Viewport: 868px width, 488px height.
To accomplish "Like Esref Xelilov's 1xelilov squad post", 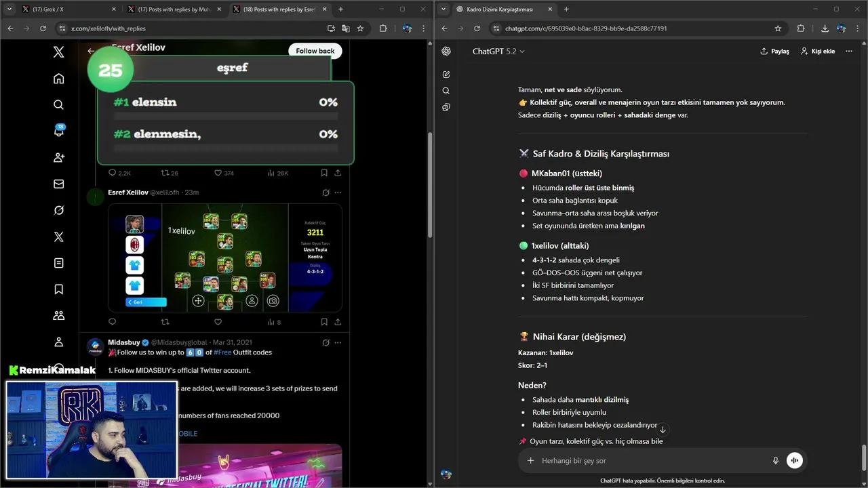I will click(218, 322).
